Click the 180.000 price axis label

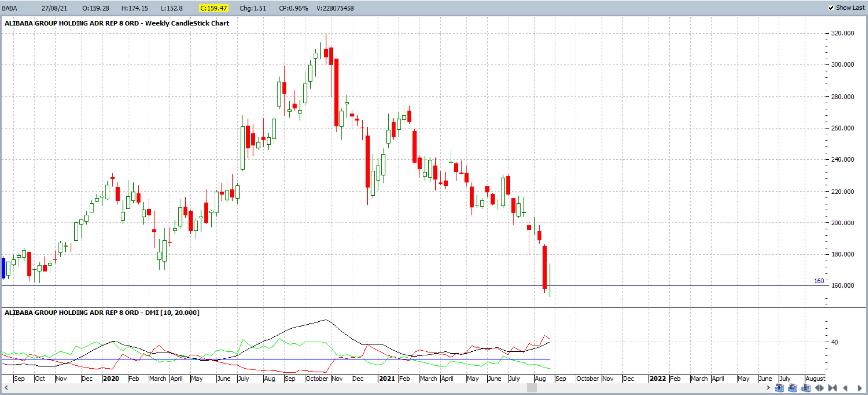pos(842,254)
